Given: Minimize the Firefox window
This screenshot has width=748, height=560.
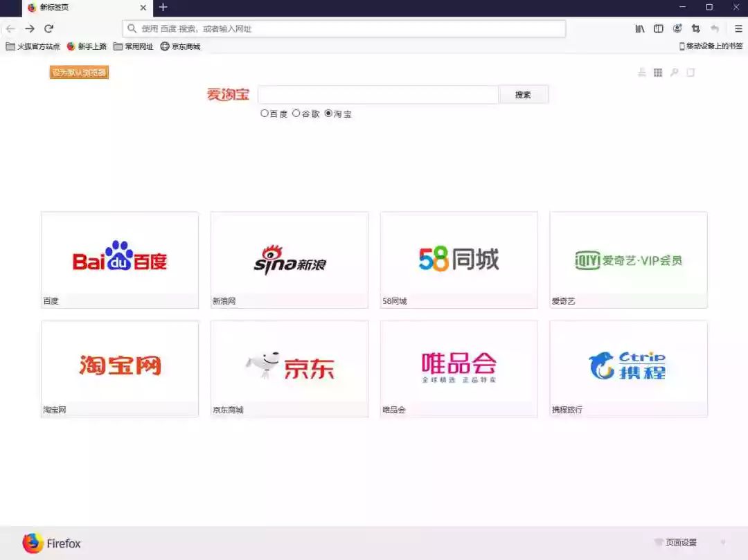Looking at the screenshot, I should [683, 7].
